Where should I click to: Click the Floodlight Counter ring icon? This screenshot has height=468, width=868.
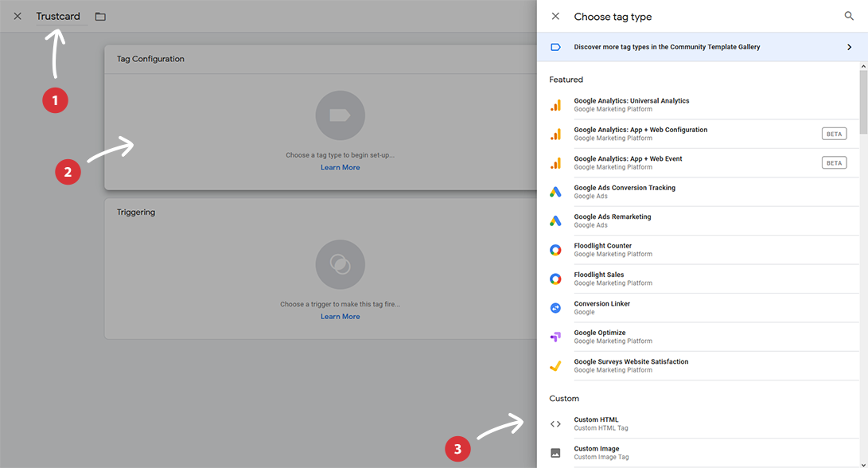pos(556,251)
